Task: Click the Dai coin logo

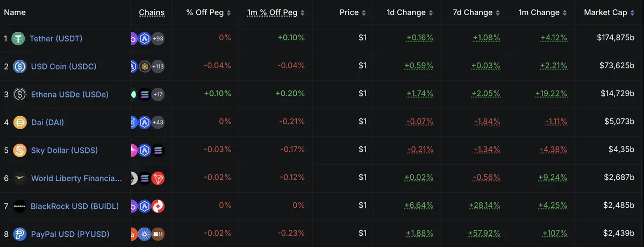Action: (x=20, y=122)
